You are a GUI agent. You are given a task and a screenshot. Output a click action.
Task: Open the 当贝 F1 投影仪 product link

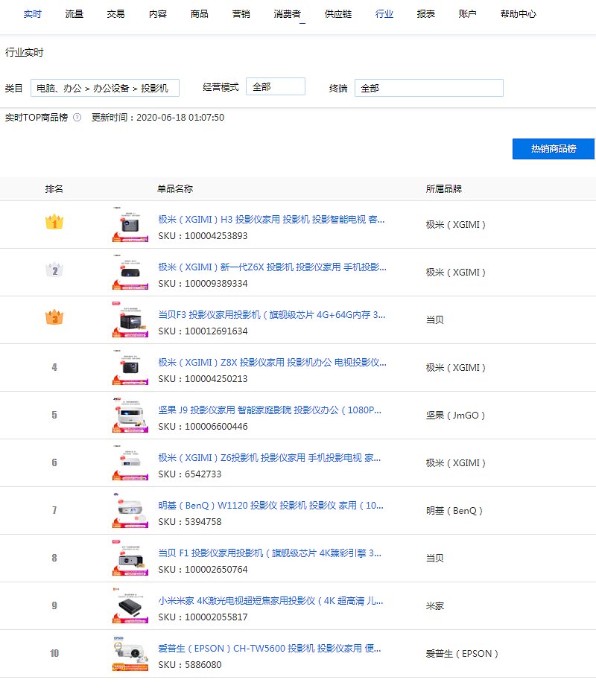pos(270,553)
